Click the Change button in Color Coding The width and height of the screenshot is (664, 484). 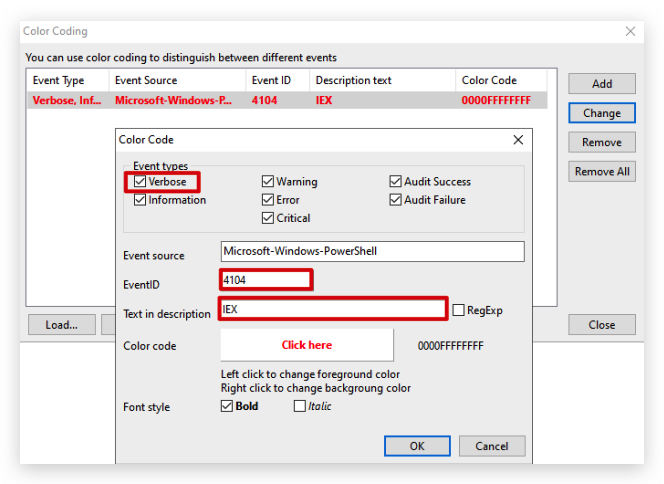click(x=602, y=113)
